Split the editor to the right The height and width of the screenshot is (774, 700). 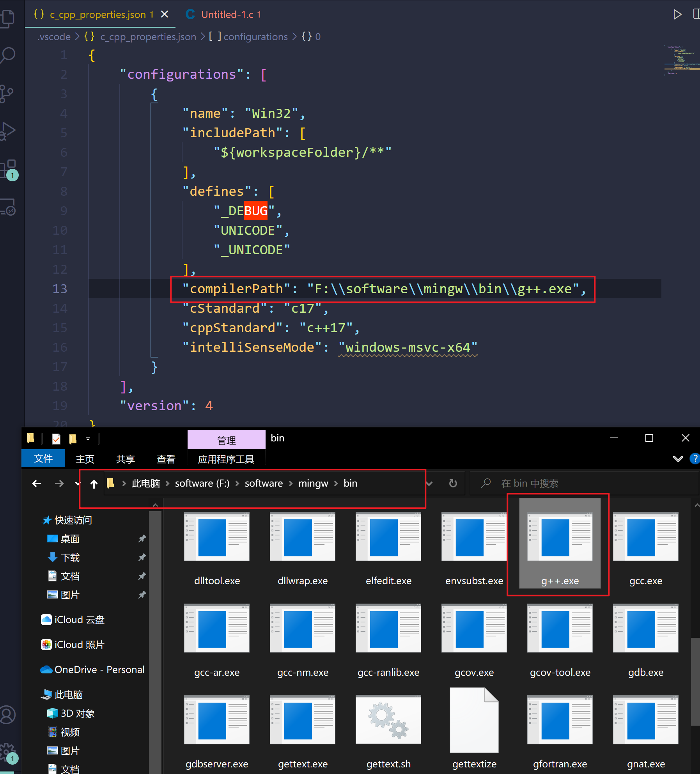tap(696, 14)
